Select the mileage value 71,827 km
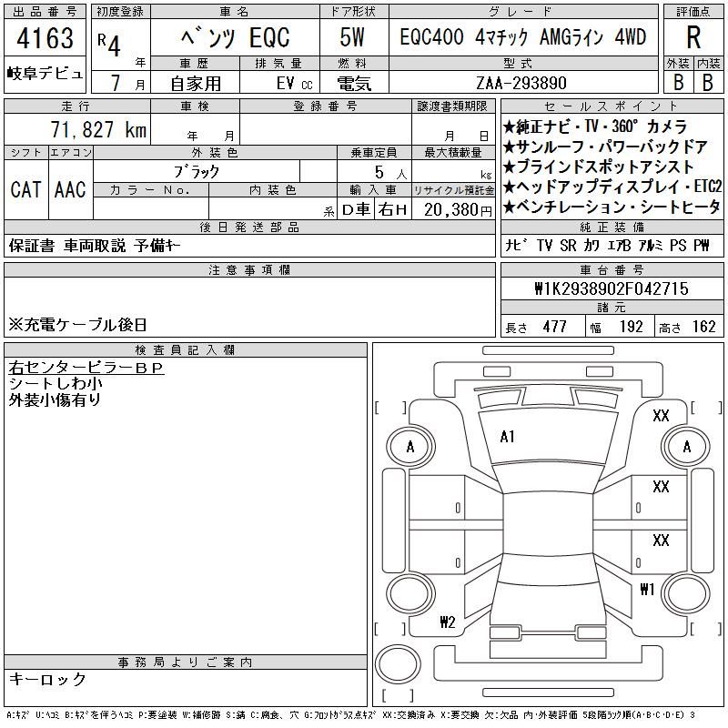This screenshot has width=728, height=728. (98, 129)
